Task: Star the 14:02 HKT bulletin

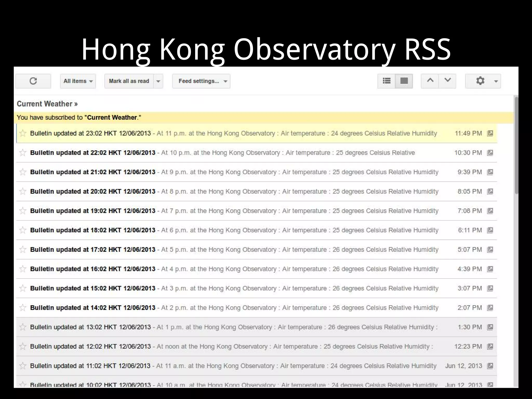Action: 23,308
